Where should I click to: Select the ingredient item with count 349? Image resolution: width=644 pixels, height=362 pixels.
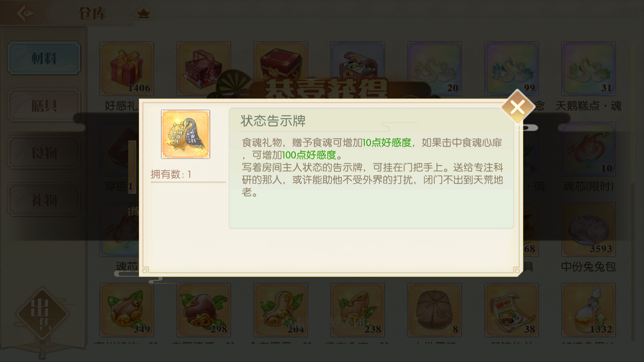point(126,310)
